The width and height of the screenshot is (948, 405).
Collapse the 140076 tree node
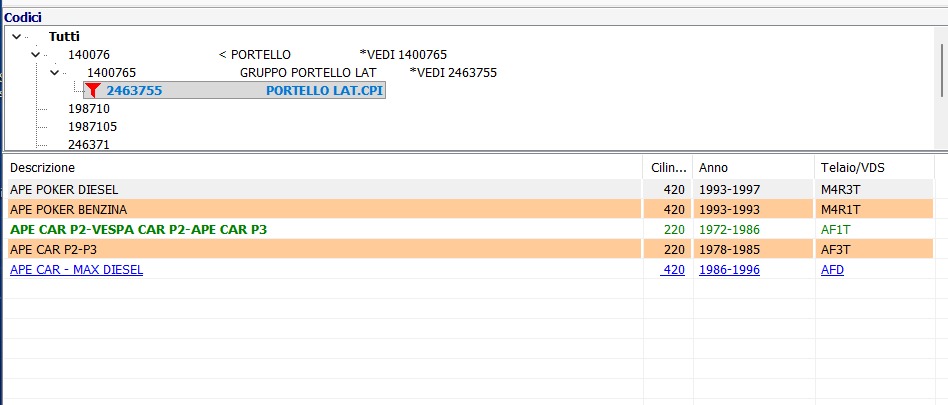(36, 55)
